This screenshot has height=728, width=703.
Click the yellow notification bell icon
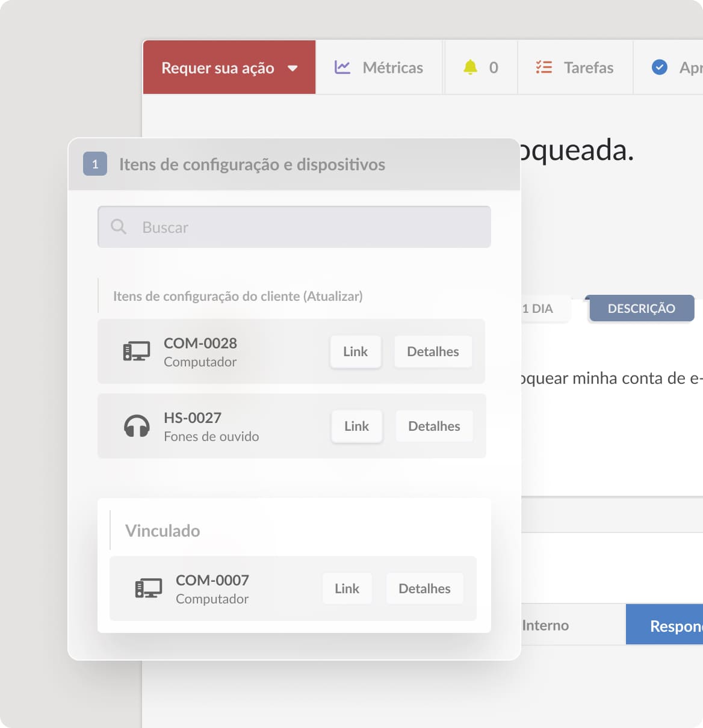(470, 67)
